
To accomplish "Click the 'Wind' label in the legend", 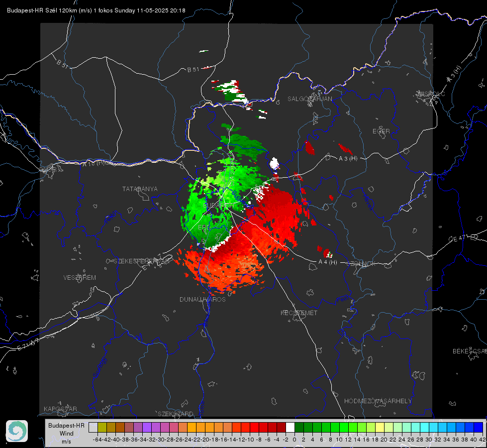I will tap(67, 434).
